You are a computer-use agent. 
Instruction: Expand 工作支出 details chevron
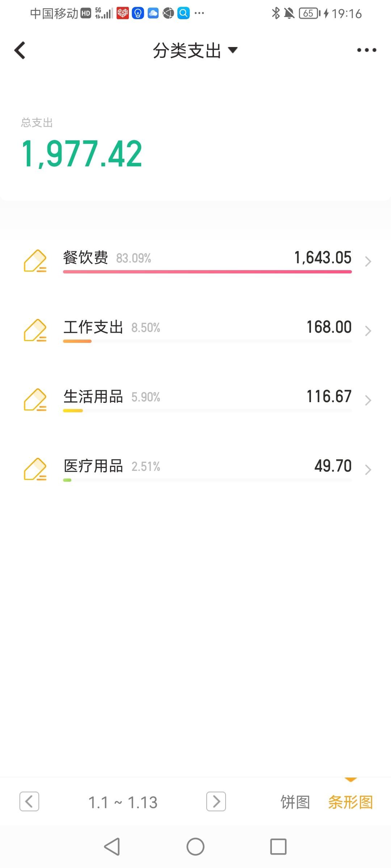click(368, 331)
